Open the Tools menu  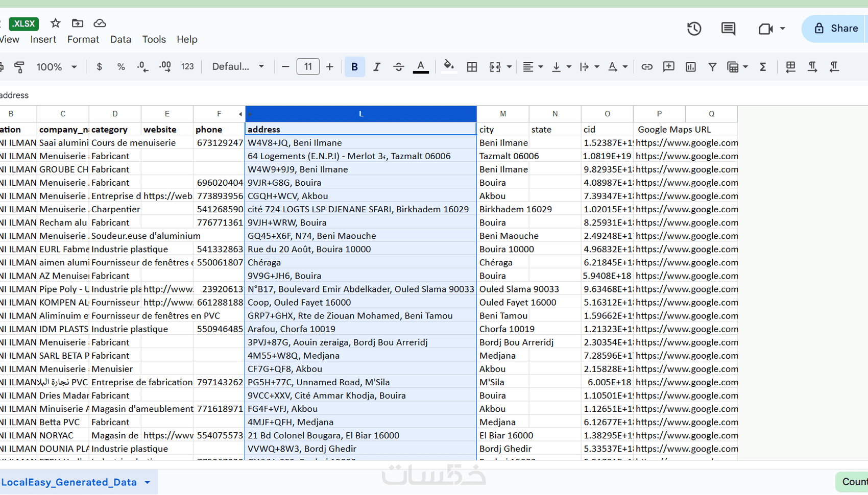[154, 39]
